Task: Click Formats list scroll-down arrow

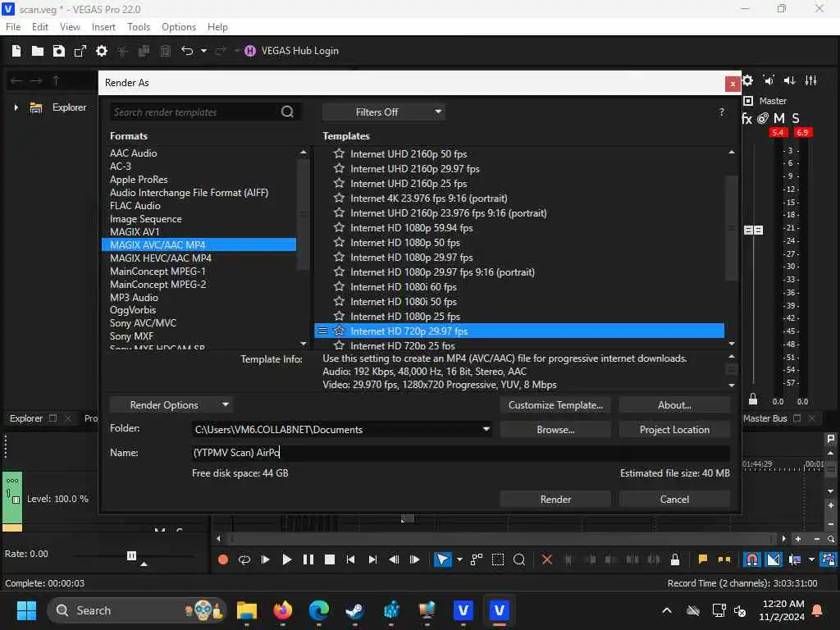Action: click(304, 344)
